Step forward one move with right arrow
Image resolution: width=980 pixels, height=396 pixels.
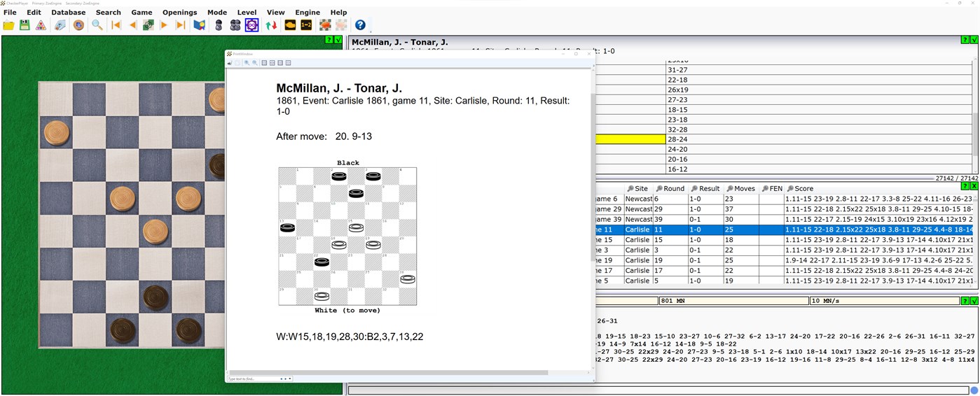tap(165, 25)
